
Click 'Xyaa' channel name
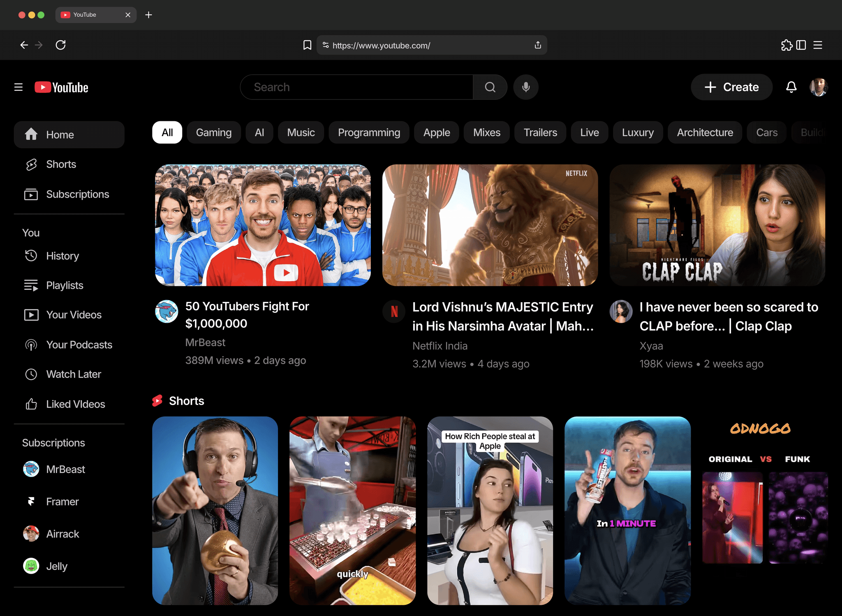click(651, 346)
